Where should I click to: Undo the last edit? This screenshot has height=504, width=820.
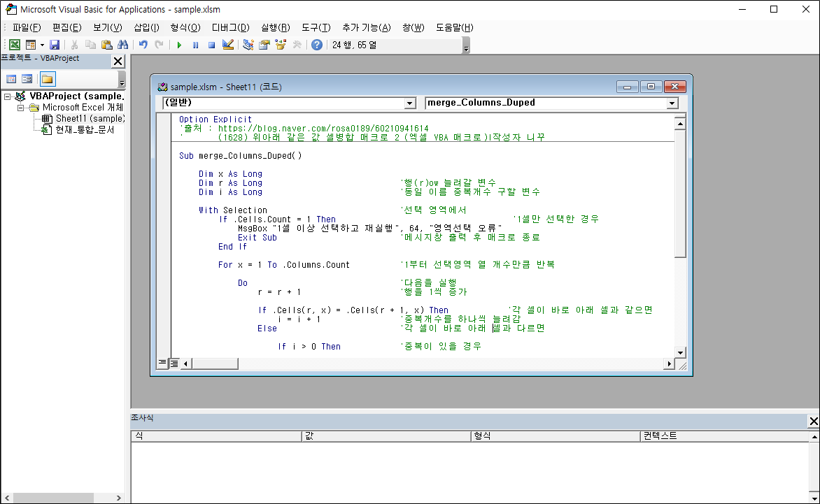143,45
